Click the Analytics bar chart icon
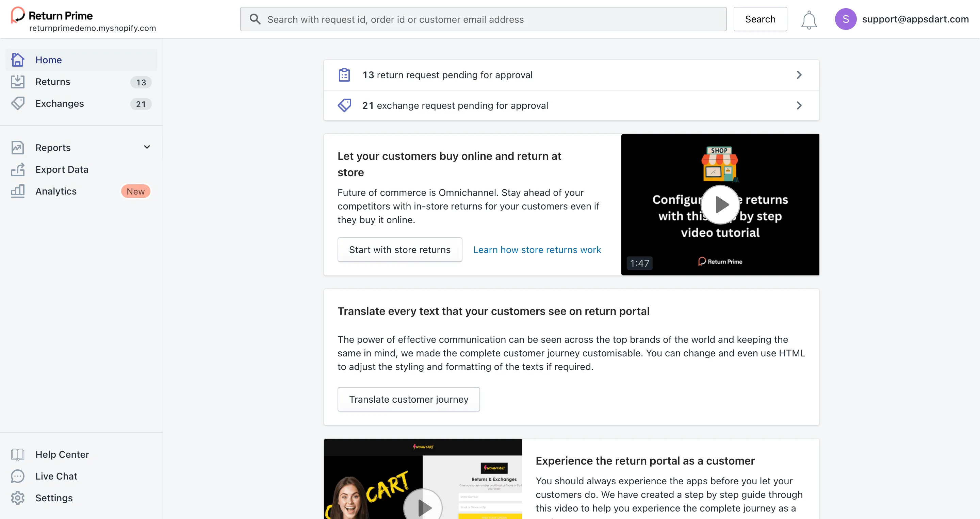This screenshot has height=519, width=980. pyautogui.click(x=17, y=191)
